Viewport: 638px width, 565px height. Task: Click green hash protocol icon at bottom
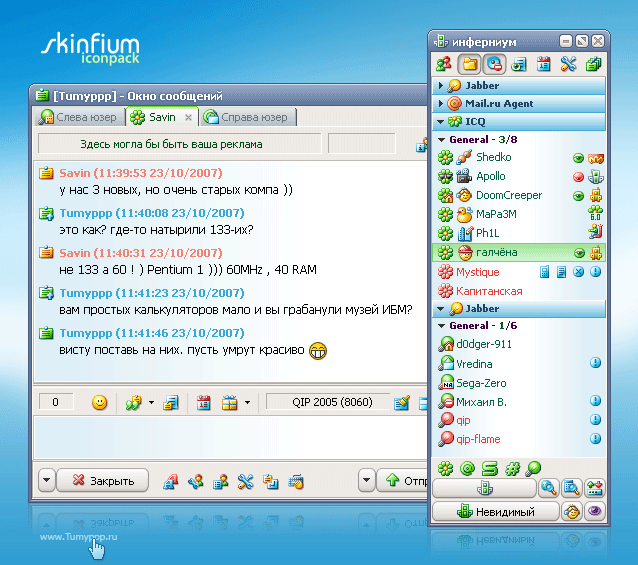[512, 469]
